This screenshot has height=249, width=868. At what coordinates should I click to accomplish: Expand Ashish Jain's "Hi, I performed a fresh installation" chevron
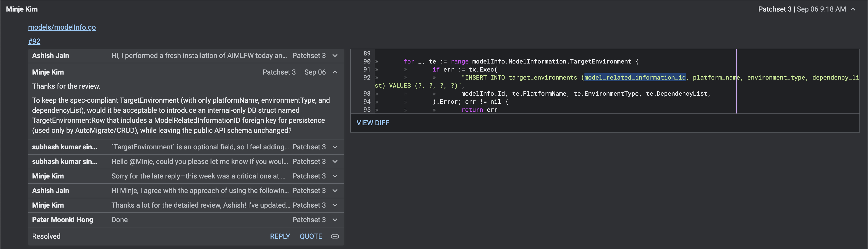coord(335,55)
